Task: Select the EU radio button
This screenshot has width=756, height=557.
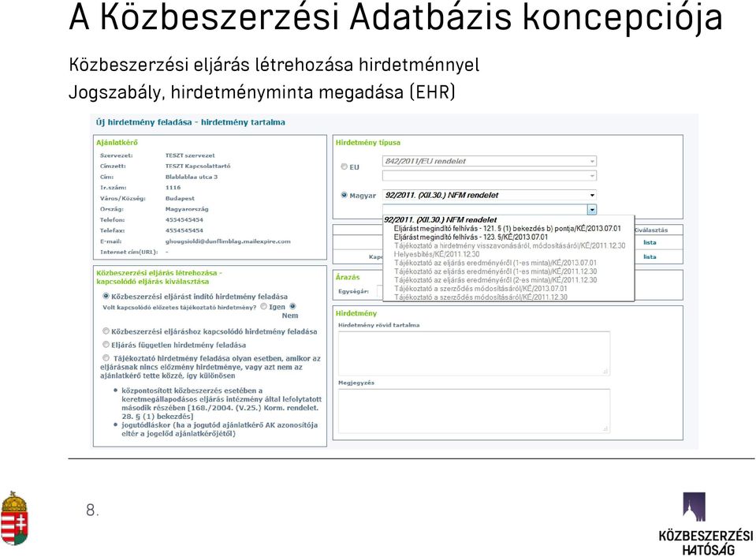Action: tap(344, 166)
